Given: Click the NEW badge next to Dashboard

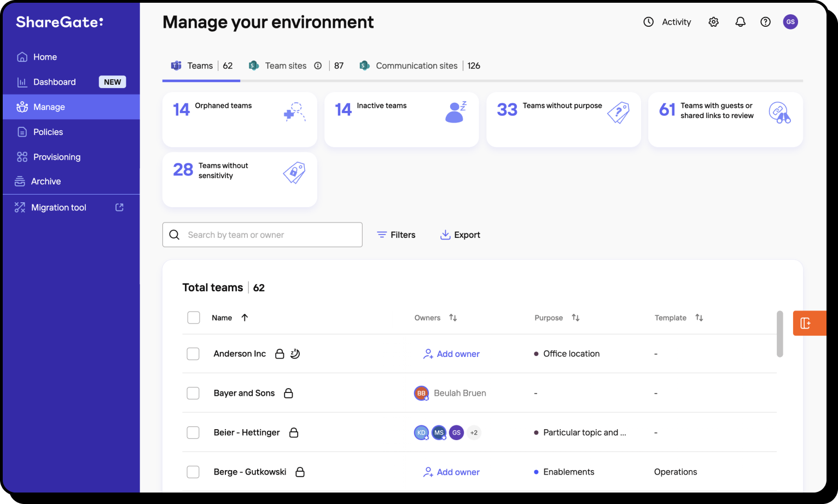Looking at the screenshot, I should pyautogui.click(x=112, y=82).
